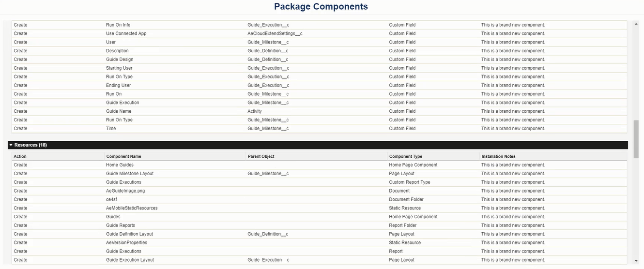Screen dimensions: 644x269
Task: Select the Action column header
Action: pos(20,156)
